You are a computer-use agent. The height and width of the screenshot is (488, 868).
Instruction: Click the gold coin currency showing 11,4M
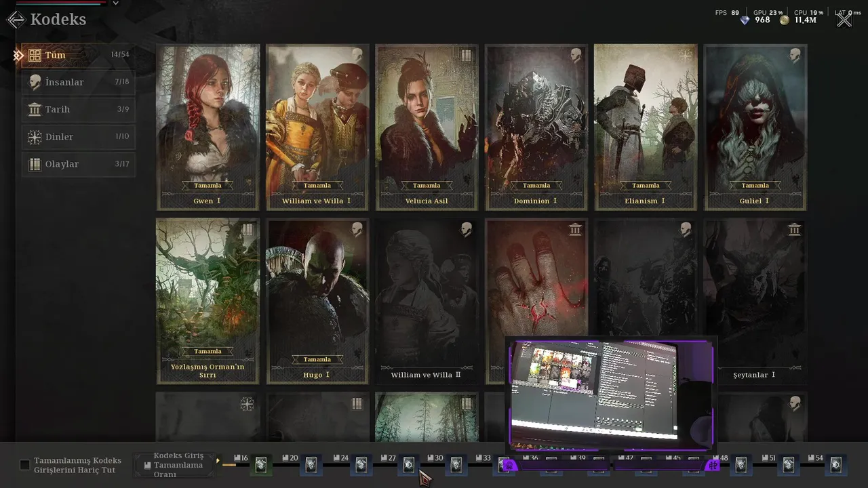click(798, 20)
